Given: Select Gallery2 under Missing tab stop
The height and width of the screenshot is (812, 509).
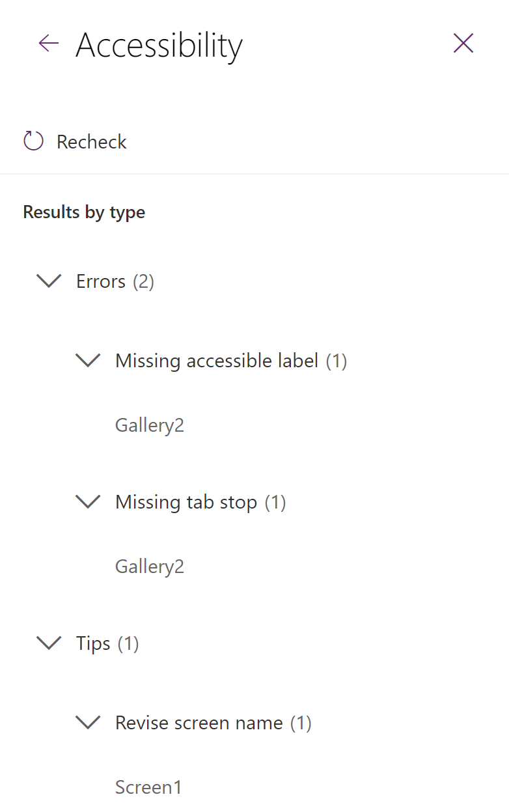Looking at the screenshot, I should coord(149,566).
